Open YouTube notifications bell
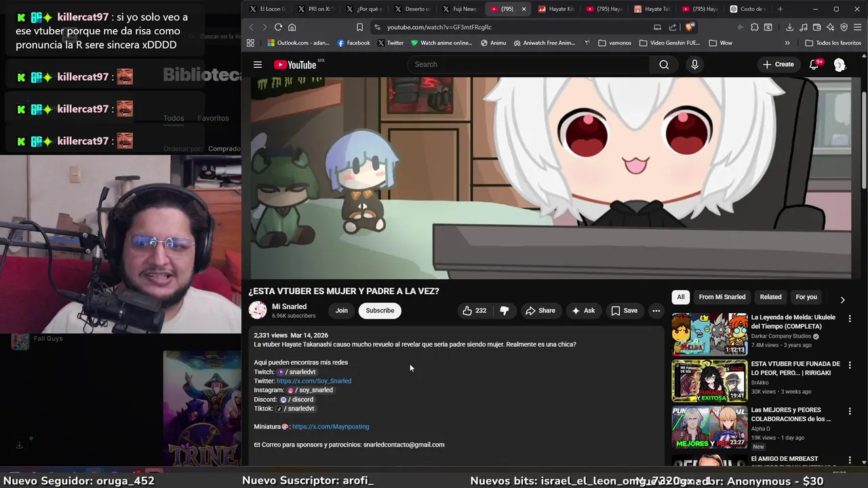This screenshot has width=868, height=488. pyautogui.click(x=814, y=64)
